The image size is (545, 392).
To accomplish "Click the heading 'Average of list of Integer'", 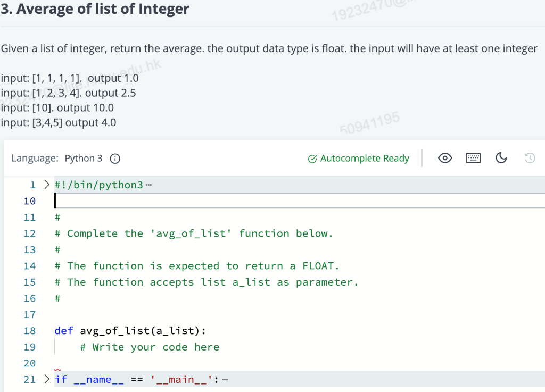I will (x=96, y=9).
